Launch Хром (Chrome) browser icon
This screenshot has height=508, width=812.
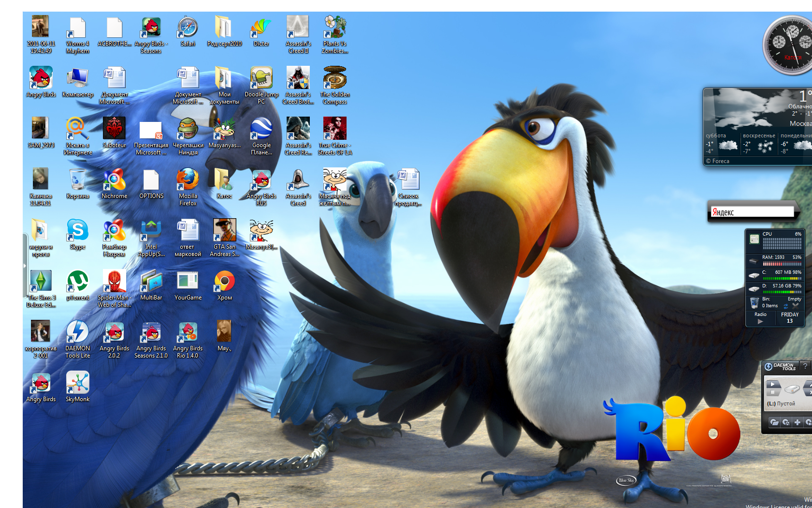(x=225, y=285)
